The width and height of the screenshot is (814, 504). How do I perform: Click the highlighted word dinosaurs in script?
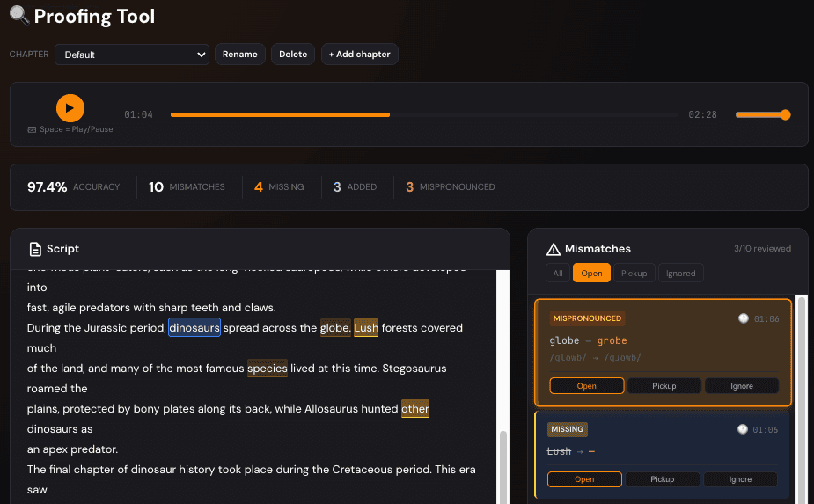(194, 328)
